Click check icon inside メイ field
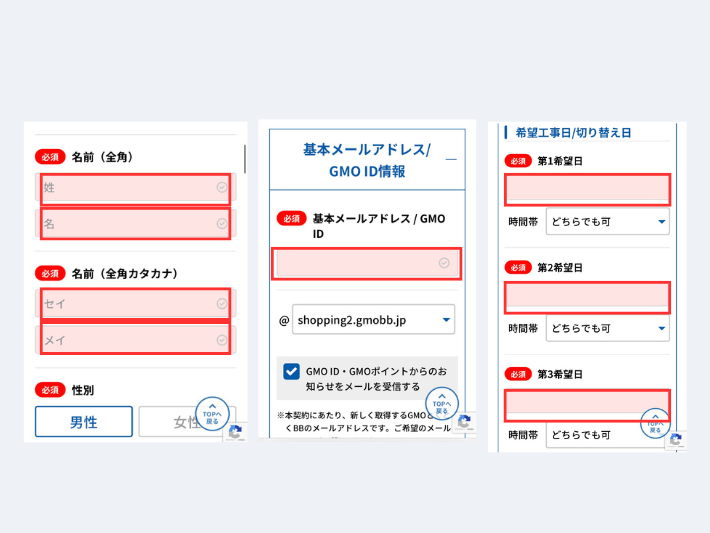 point(222,340)
